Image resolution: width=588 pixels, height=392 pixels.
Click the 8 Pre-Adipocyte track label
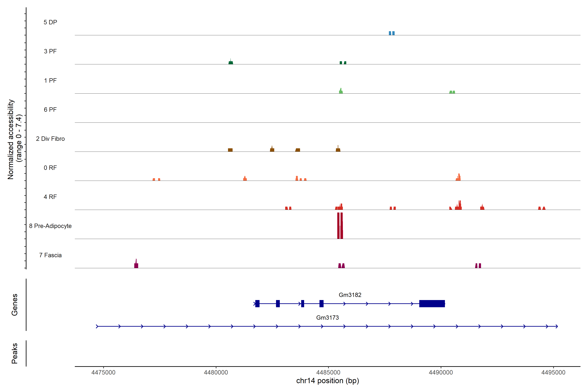[50, 226]
